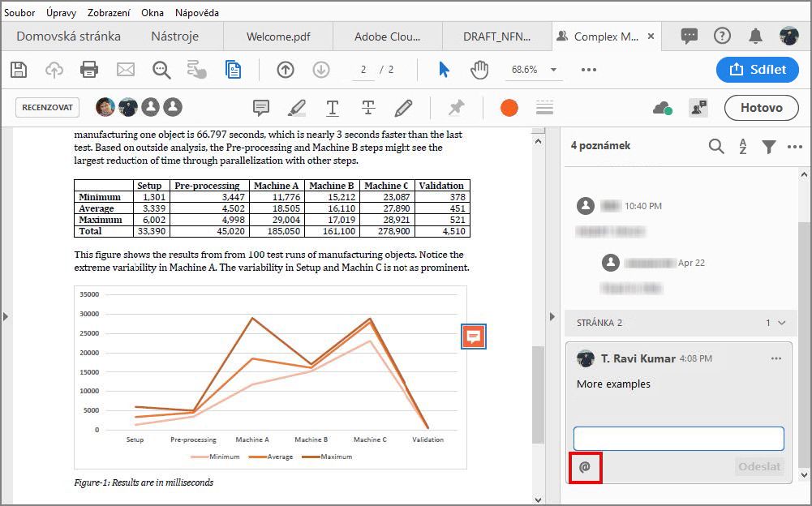Insert an @ mention in reply
812x506 pixels.
[585, 467]
